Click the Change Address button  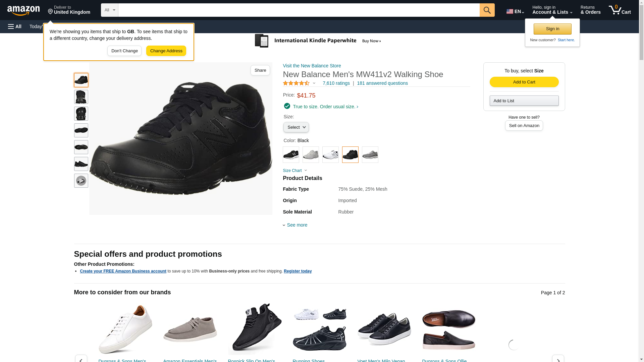click(166, 51)
